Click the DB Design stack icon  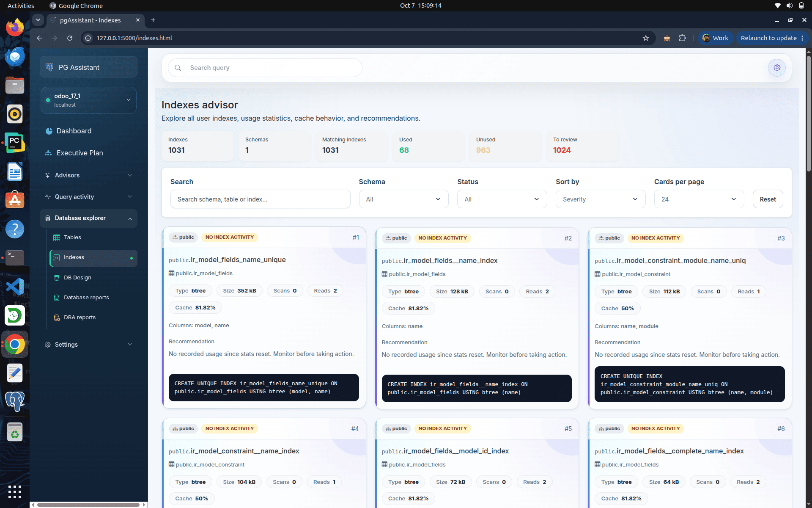point(57,278)
